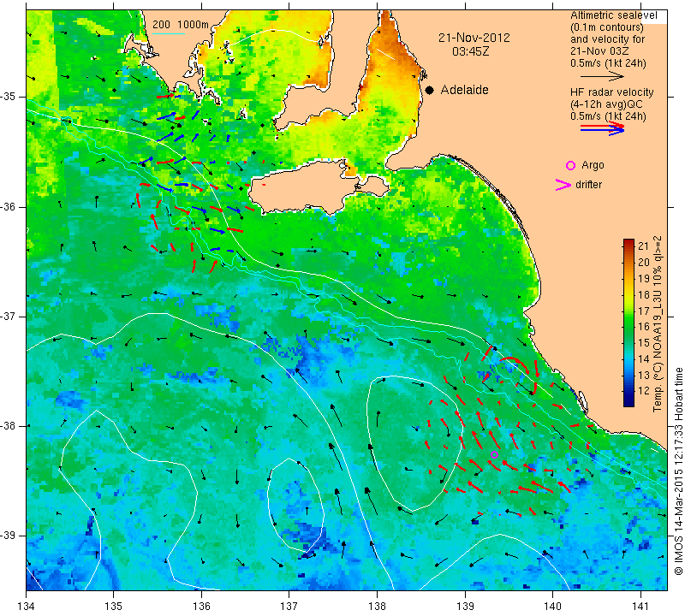The width and height of the screenshot is (685, 616).
Task: Click the 'drifter' legend label
Action: tap(588, 185)
